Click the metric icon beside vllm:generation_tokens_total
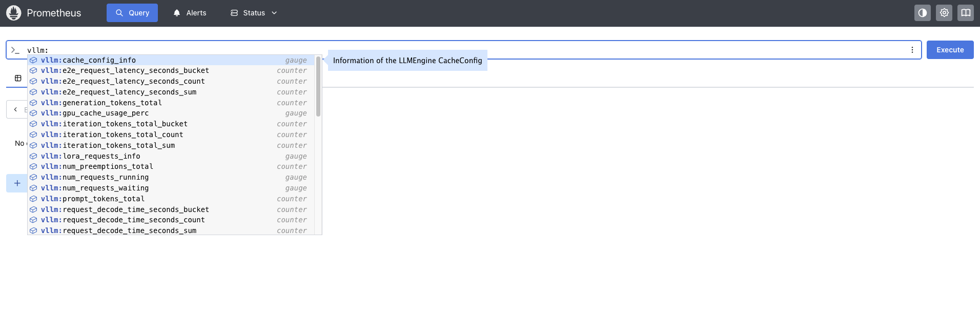The image size is (980, 328). tap(33, 103)
